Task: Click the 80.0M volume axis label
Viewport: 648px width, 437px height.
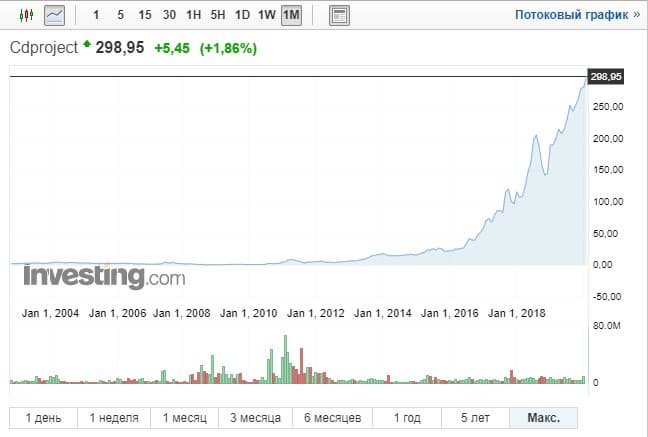Action: [607, 326]
